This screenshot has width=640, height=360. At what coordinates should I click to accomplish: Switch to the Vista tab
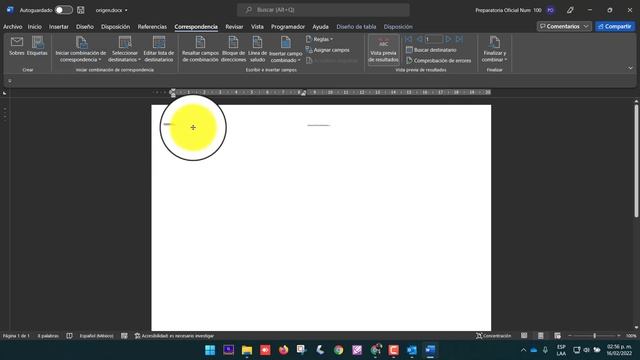click(x=257, y=27)
